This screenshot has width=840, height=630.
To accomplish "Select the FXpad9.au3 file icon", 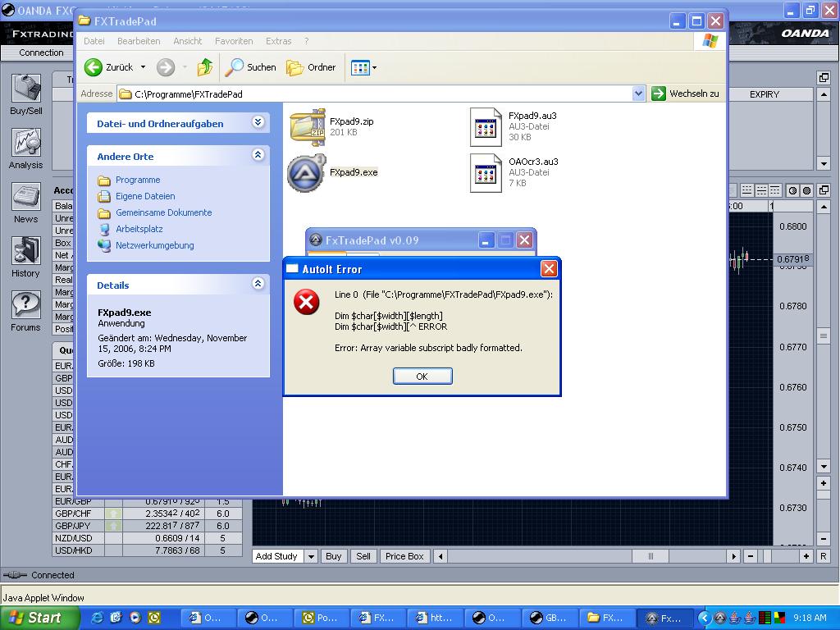I will pos(486,127).
